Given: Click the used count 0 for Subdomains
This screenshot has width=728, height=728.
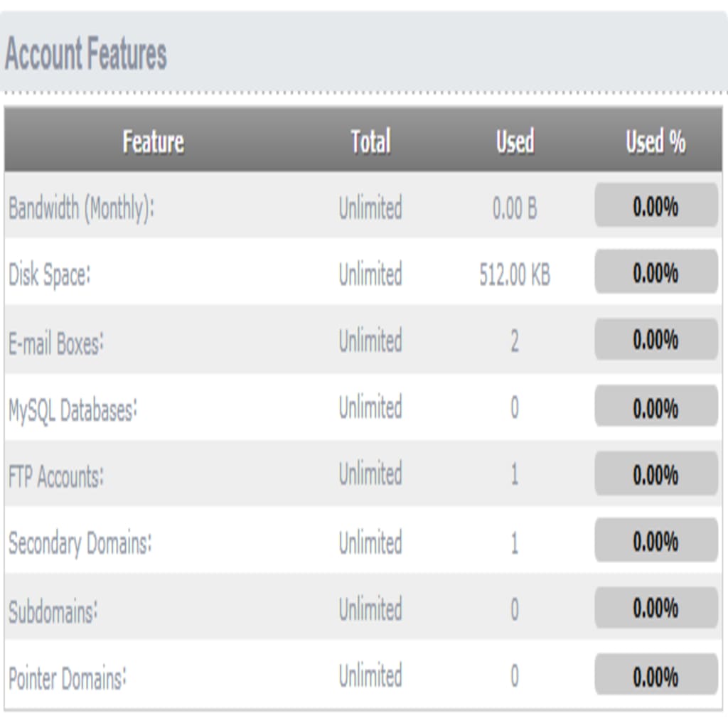Looking at the screenshot, I should pos(515,609).
